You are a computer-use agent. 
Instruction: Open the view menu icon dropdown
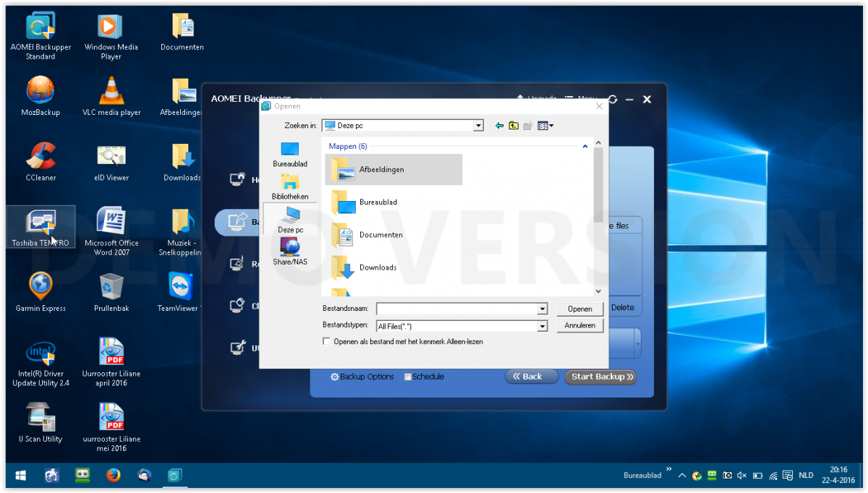(x=545, y=126)
